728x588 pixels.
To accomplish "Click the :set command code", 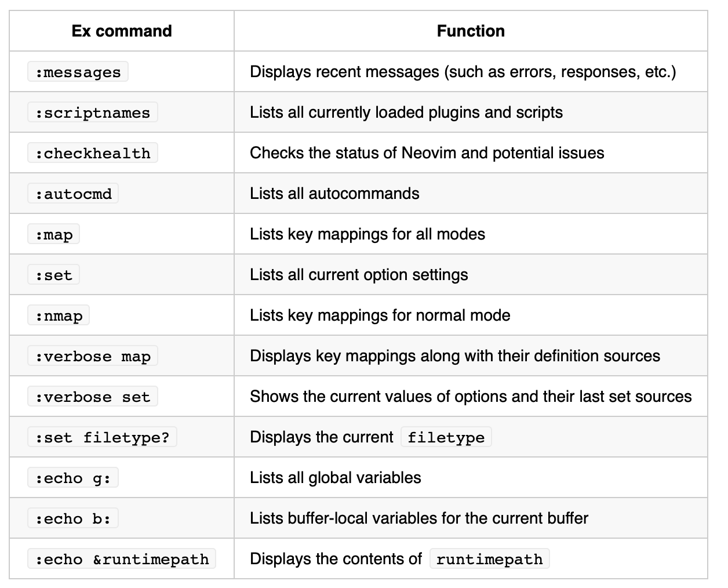I will pyautogui.click(x=53, y=275).
